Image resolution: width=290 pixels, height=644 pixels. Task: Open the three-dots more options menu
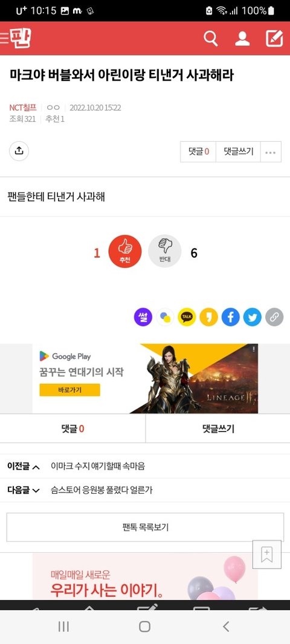tap(271, 151)
